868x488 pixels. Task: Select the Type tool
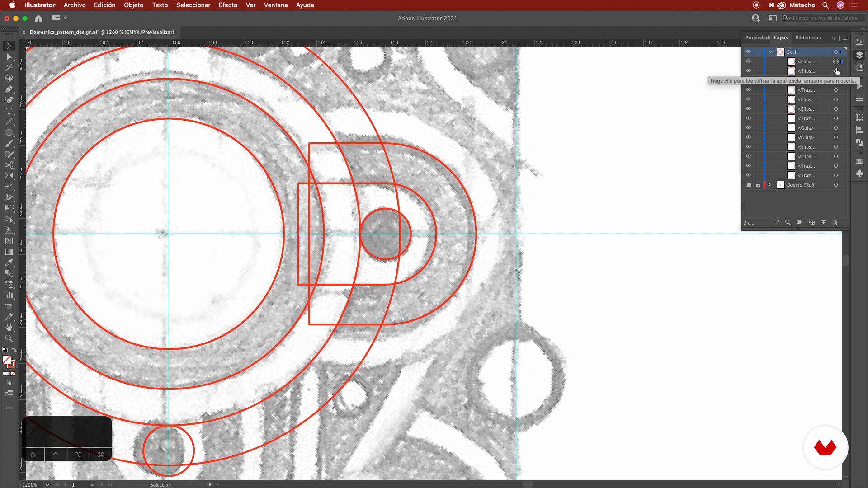click(x=9, y=111)
